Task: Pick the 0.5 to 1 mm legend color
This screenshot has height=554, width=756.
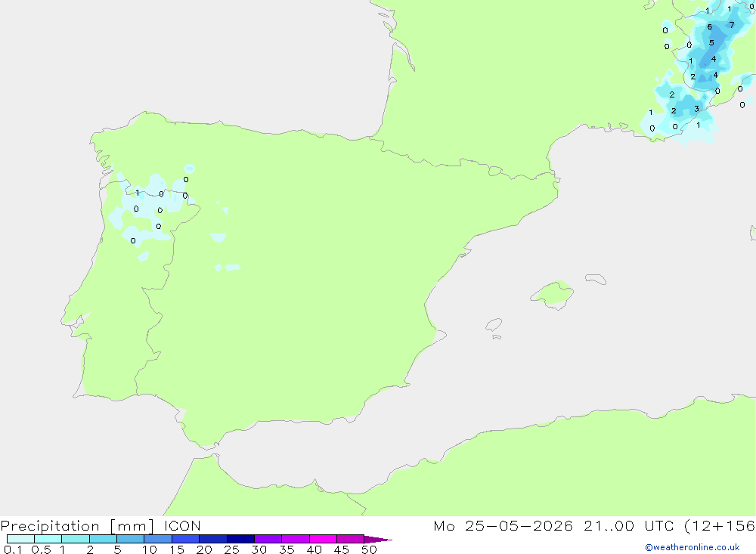Action: (48, 539)
